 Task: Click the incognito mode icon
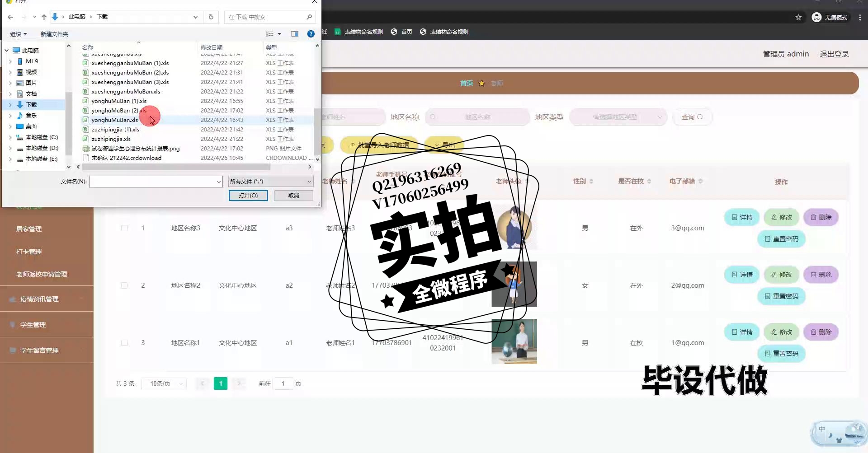click(x=816, y=17)
